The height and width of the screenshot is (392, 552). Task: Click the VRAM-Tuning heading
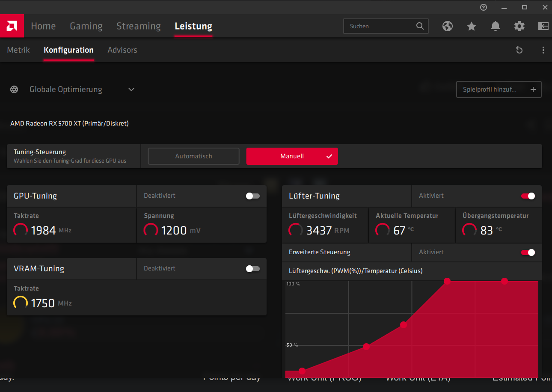39,269
